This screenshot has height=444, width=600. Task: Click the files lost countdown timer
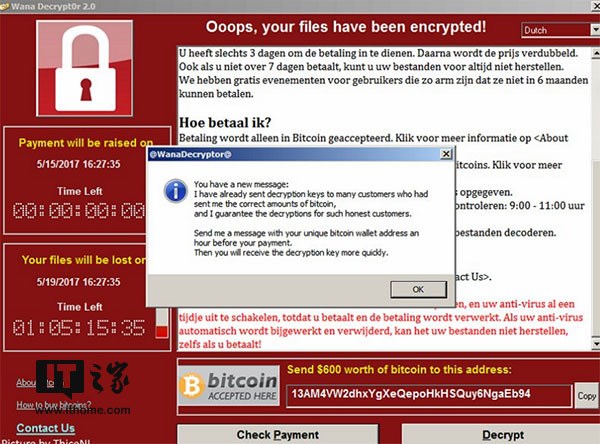click(x=79, y=328)
